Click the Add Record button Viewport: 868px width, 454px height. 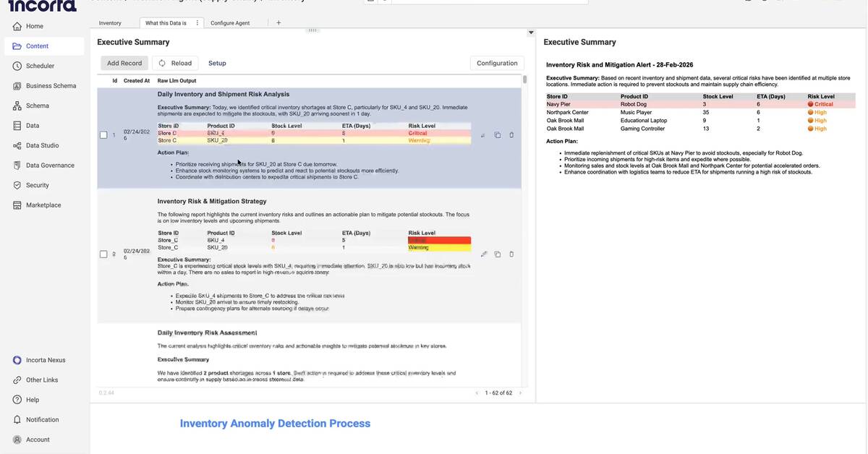pos(124,63)
